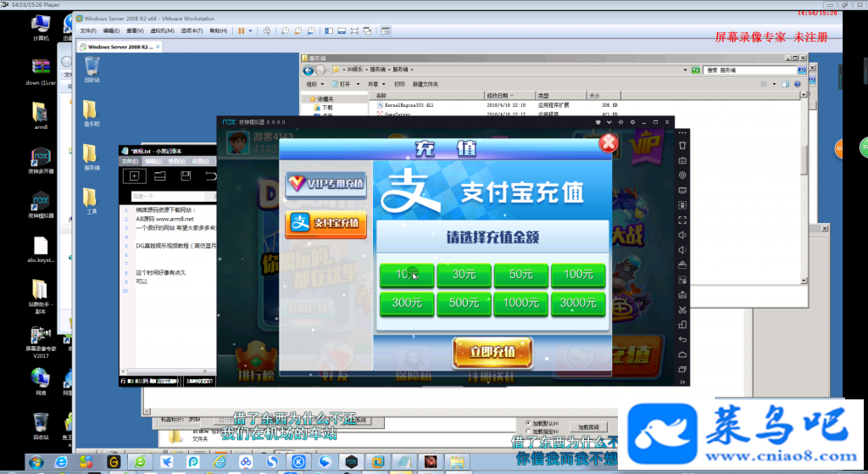Choose the 500元 recharge amount
Image resolution: width=868 pixels, height=474 pixels.
pyautogui.click(x=464, y=303)
